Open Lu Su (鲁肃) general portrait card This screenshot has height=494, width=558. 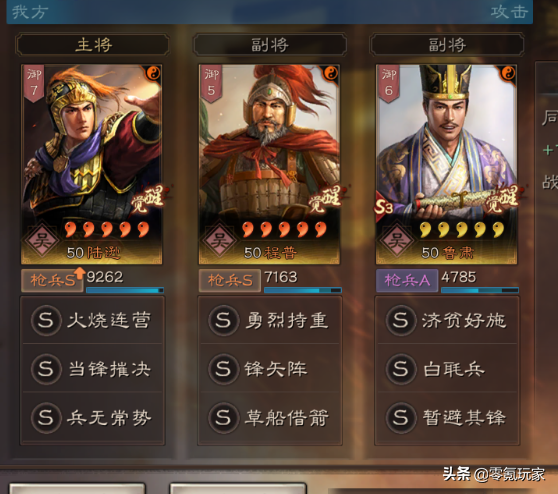coord(446,164)
